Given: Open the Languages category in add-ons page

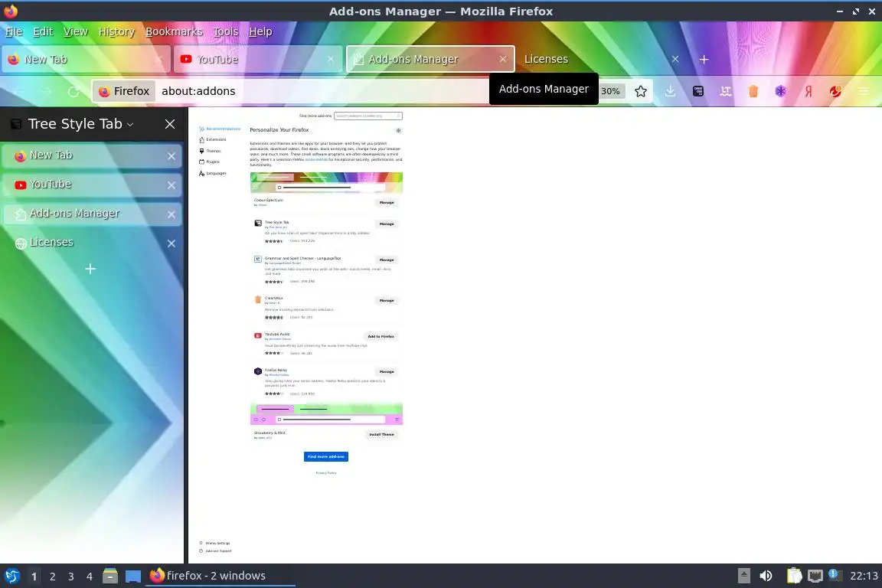Looking at the screenshot, I should coord(213,173).
